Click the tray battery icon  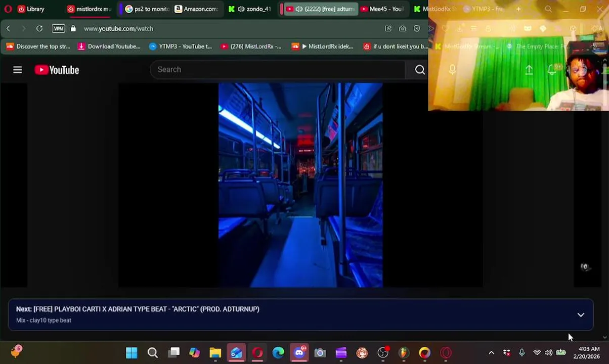(x=561, y=353)
